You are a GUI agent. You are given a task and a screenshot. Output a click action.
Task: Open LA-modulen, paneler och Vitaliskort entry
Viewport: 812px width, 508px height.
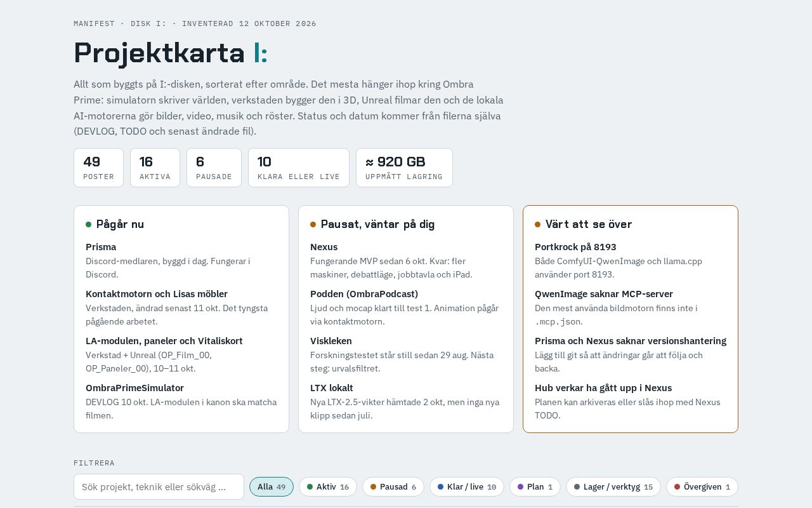pos(164,341)
